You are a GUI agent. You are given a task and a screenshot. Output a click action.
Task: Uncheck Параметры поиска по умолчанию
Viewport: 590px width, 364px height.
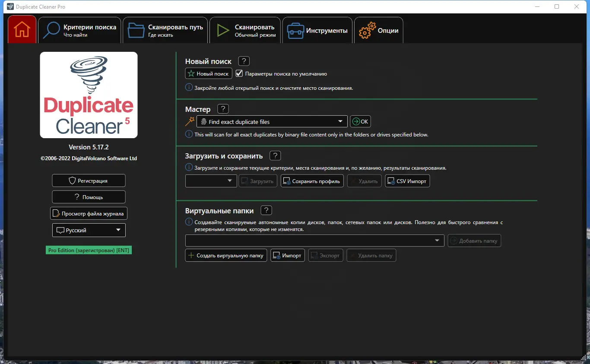[239, 73]
